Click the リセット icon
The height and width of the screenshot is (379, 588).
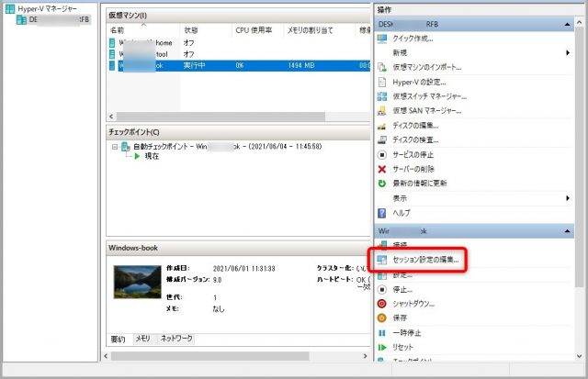[x=382, y=348]
